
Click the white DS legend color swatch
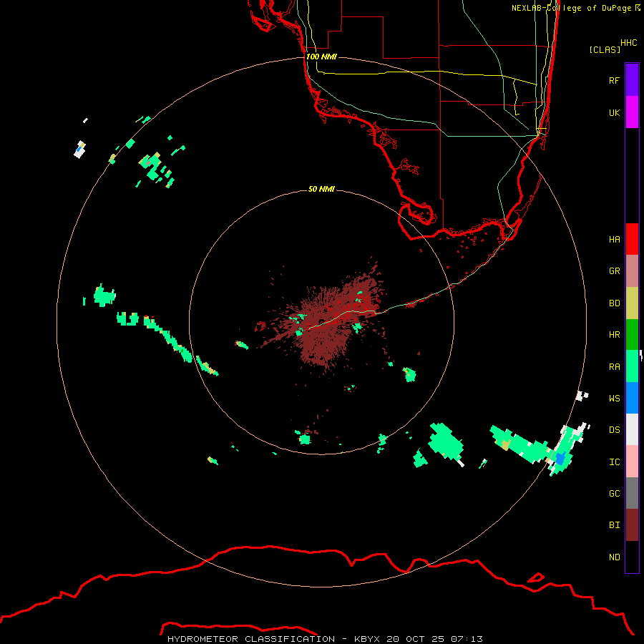coord(632,429)
